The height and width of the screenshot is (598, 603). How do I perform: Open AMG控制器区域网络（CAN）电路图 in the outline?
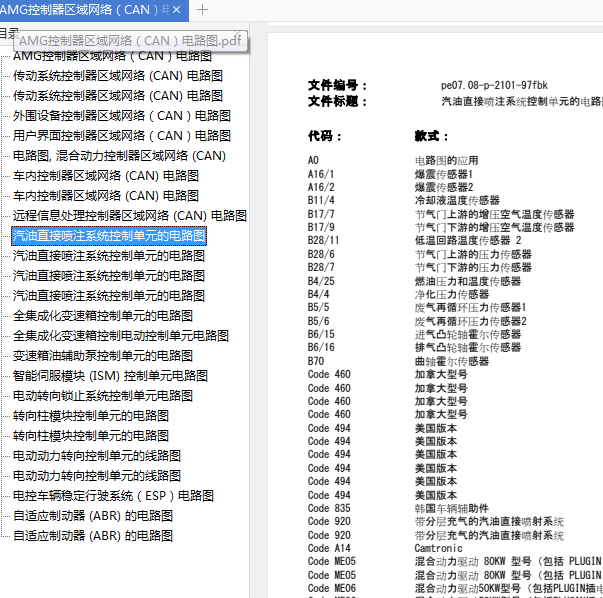click(112, 56)
